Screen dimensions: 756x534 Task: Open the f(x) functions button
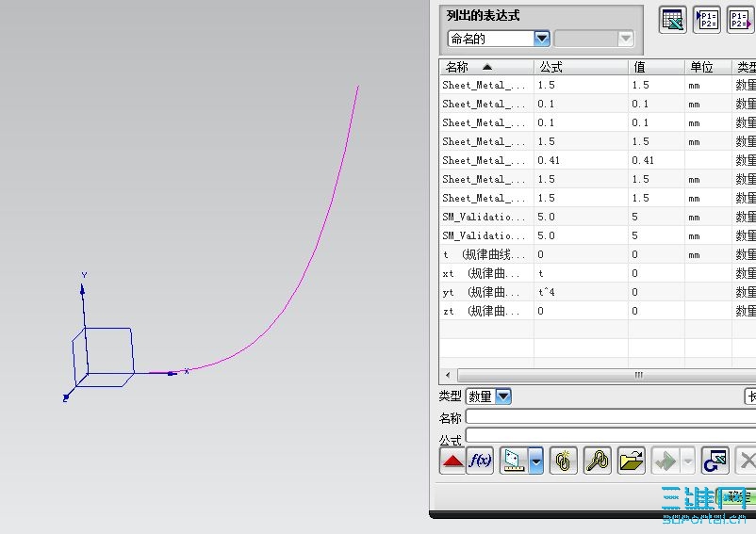click(480, 461)
